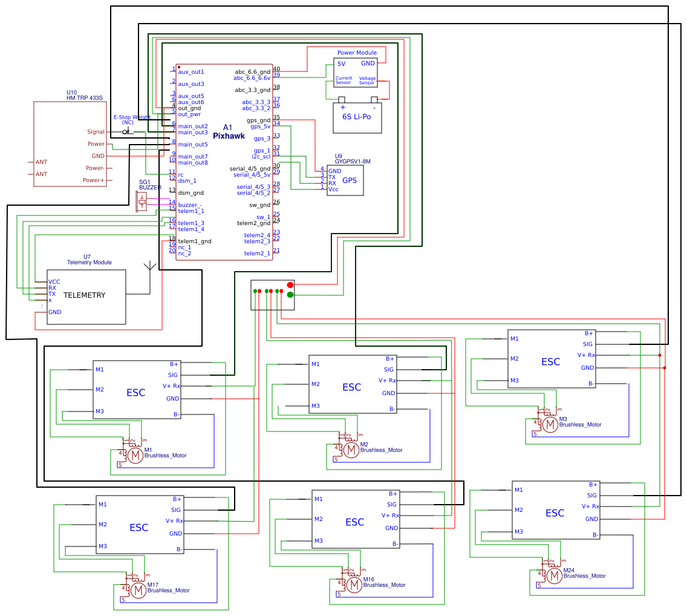Click the 'serial_4/5_gnd' pin label

click(x=250, y=168)
